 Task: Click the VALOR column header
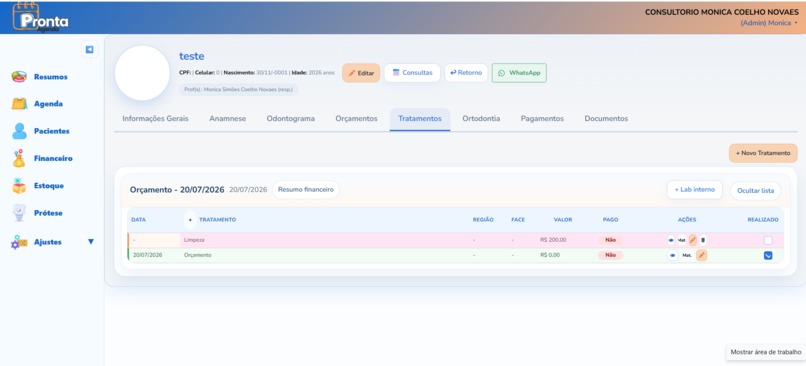pos(562,220)
